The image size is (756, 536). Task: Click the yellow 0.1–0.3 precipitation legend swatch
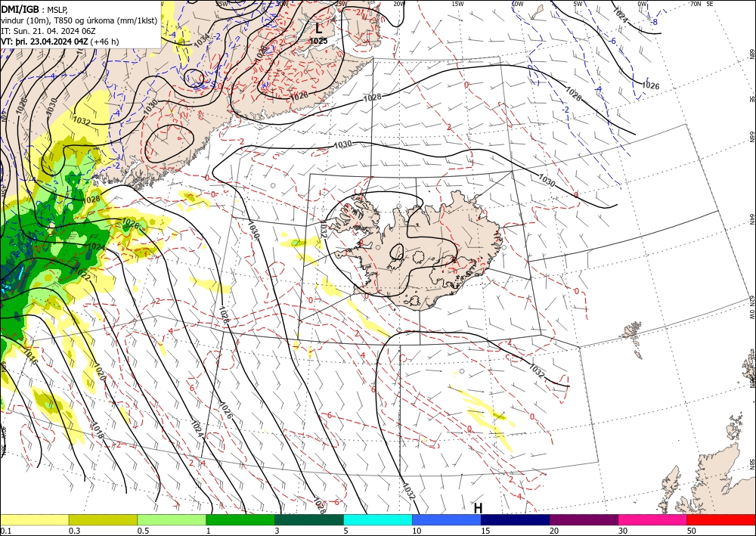click(x=34, y=519)
